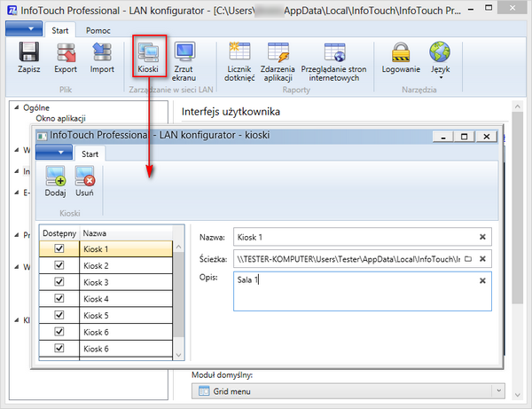Select the Kiosk 5 row
The height and width of the screenshot is (409, 532).
pyautogui.click(x=106, y=315)
